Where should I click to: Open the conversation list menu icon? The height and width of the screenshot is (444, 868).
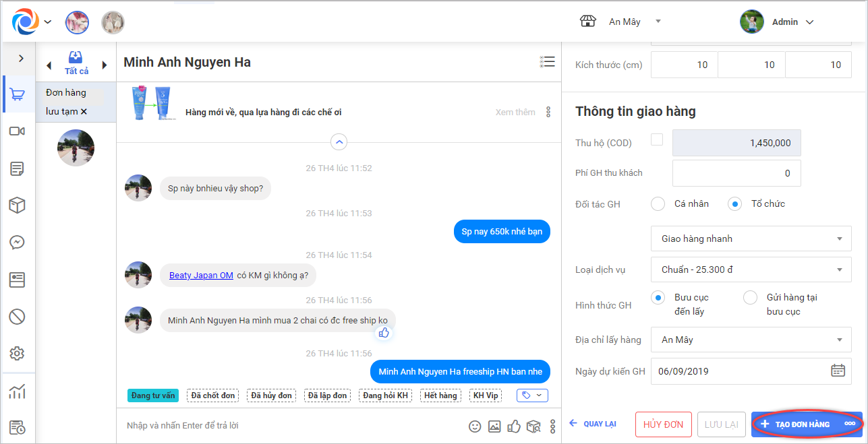point(547,62)
